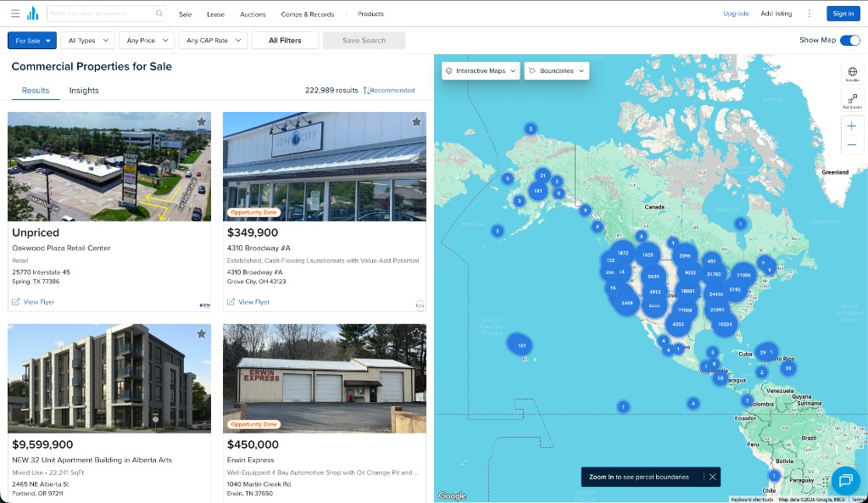Screen dimensions: 868x503
Task: Zoom out on the map with minus icon
Action: click(x=851, y=144)
